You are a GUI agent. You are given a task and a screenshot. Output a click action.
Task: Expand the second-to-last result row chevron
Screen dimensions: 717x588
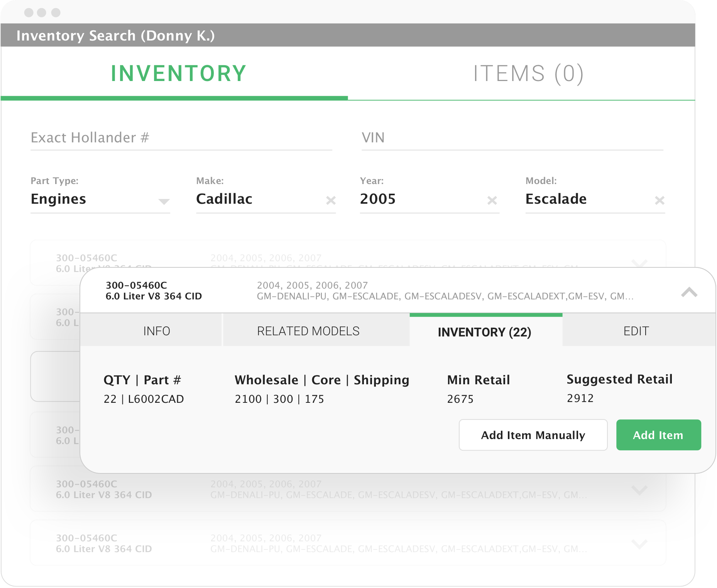coord(639,490)
